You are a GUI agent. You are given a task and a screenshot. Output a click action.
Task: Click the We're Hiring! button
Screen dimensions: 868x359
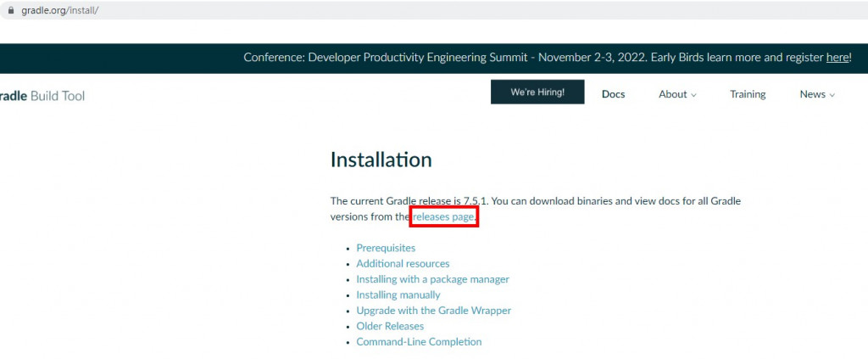(x=537, y=92)
